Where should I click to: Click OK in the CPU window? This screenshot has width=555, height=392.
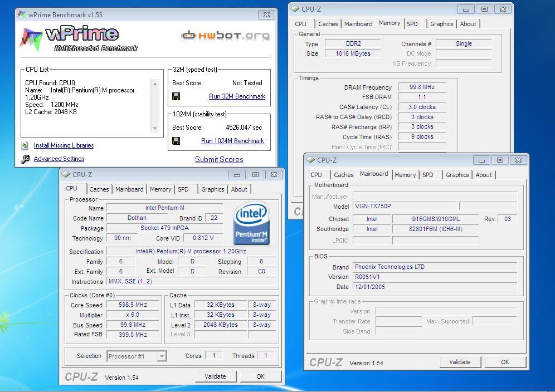click(x=261, y=376)
